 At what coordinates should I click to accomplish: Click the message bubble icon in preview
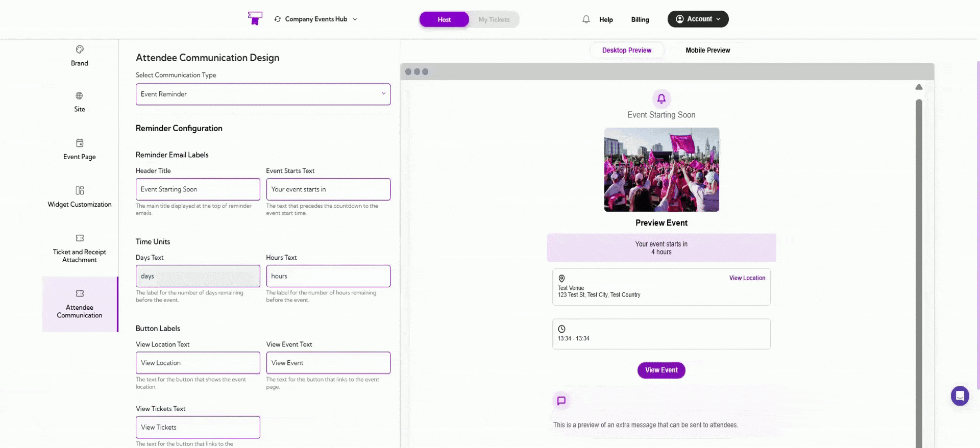pos(561,401)
